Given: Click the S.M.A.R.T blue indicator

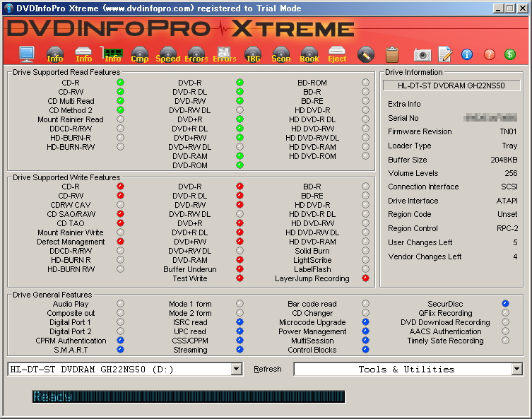Looking at the screenshot, I should (x=120, y=350).
